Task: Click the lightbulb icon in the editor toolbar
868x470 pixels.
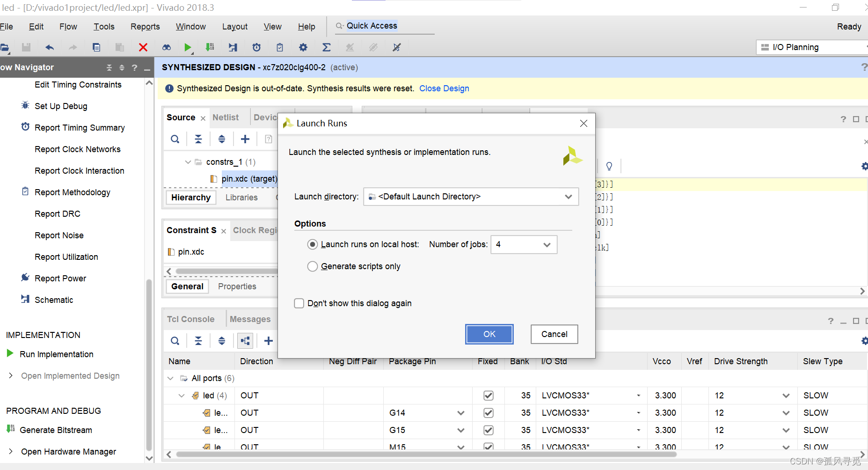Action: tap(609, 166)
